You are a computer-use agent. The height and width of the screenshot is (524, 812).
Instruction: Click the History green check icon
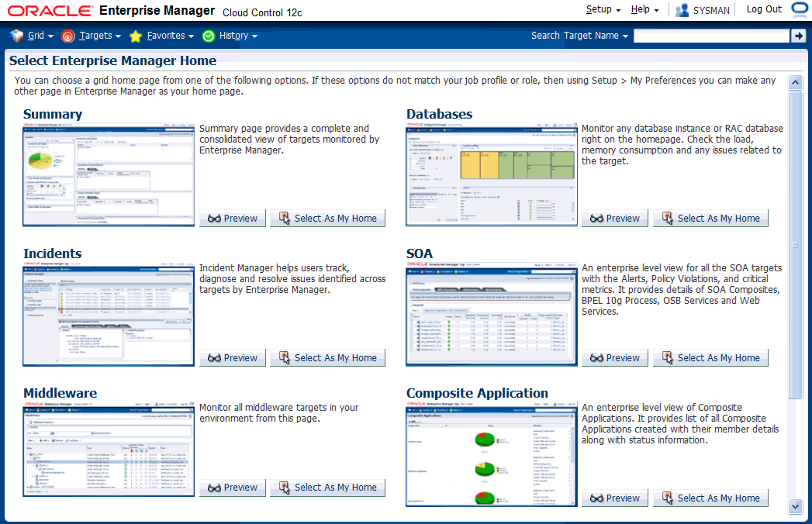[209, 36]
